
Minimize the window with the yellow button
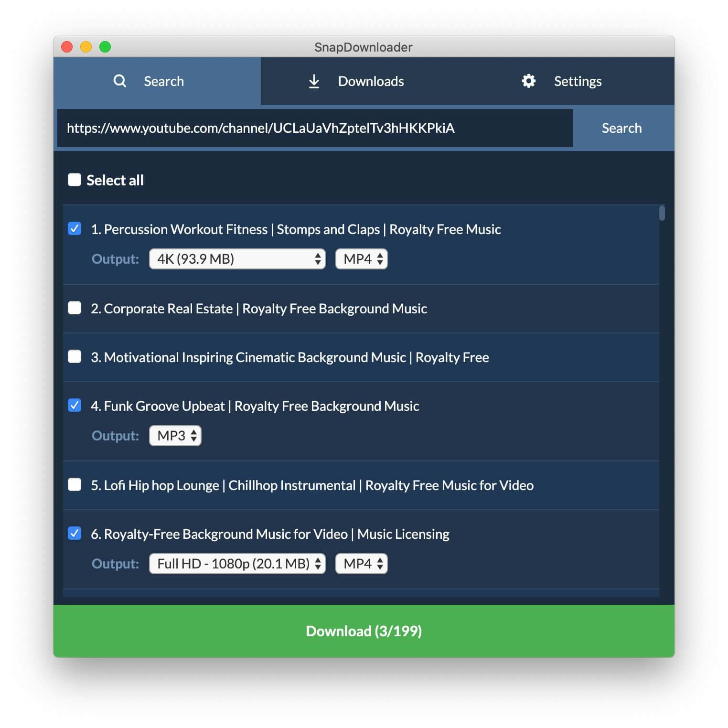(86, 47)
